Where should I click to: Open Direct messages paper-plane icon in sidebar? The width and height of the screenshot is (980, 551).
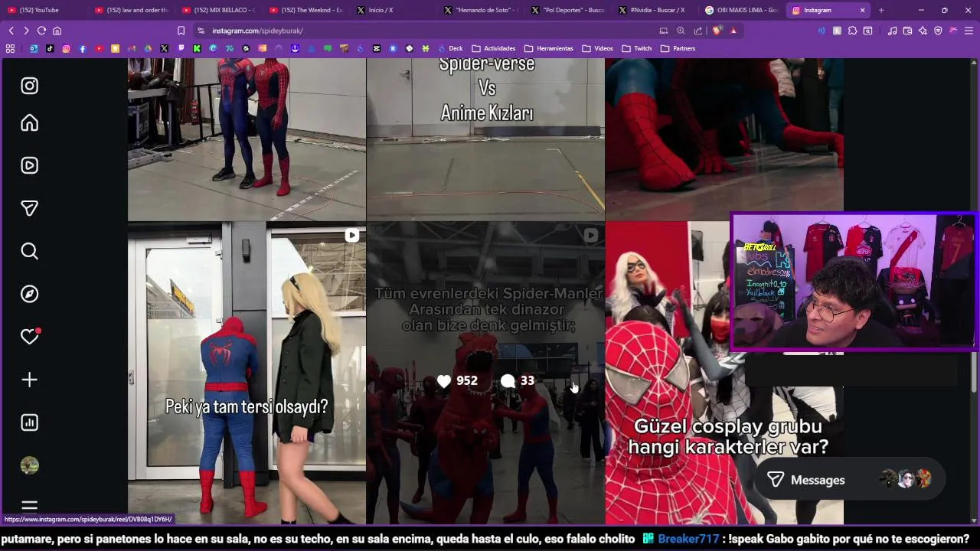(29, 208)
